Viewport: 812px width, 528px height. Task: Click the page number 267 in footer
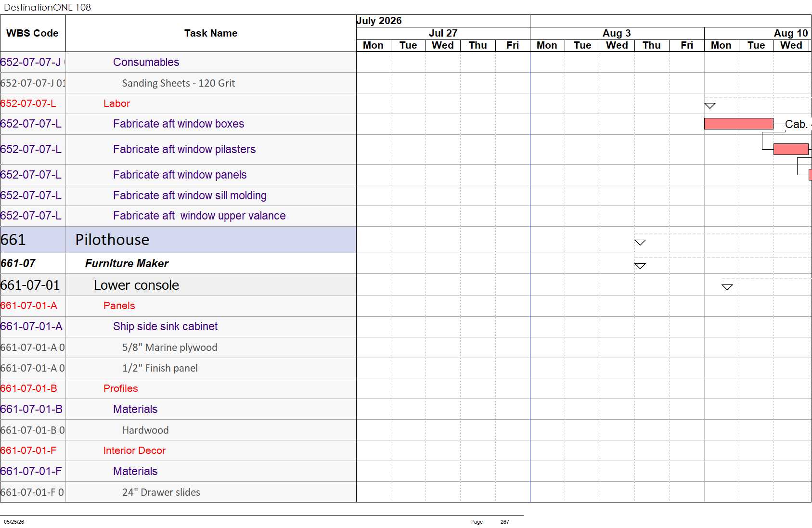[504, 522]
